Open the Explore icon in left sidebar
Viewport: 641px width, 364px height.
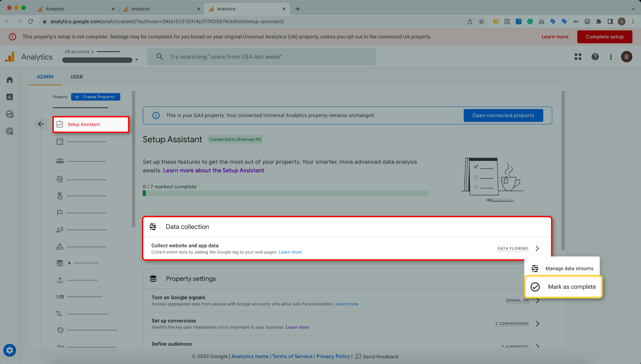pos(10,114)
